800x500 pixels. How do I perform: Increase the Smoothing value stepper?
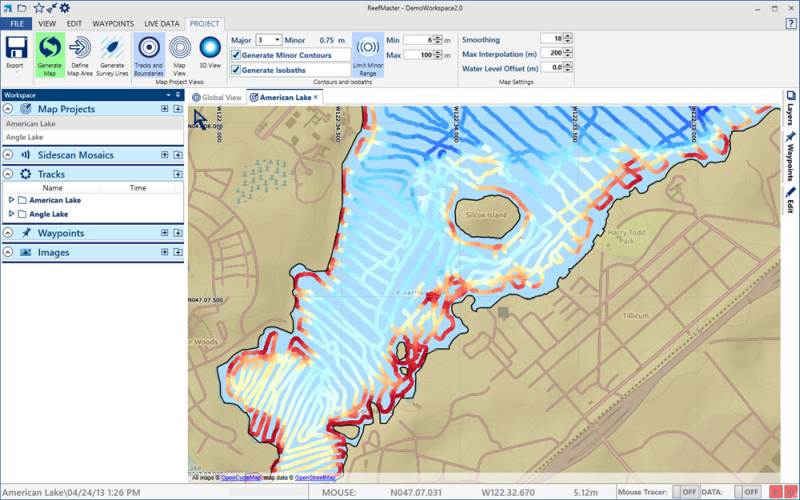click(x=569, y=35)
